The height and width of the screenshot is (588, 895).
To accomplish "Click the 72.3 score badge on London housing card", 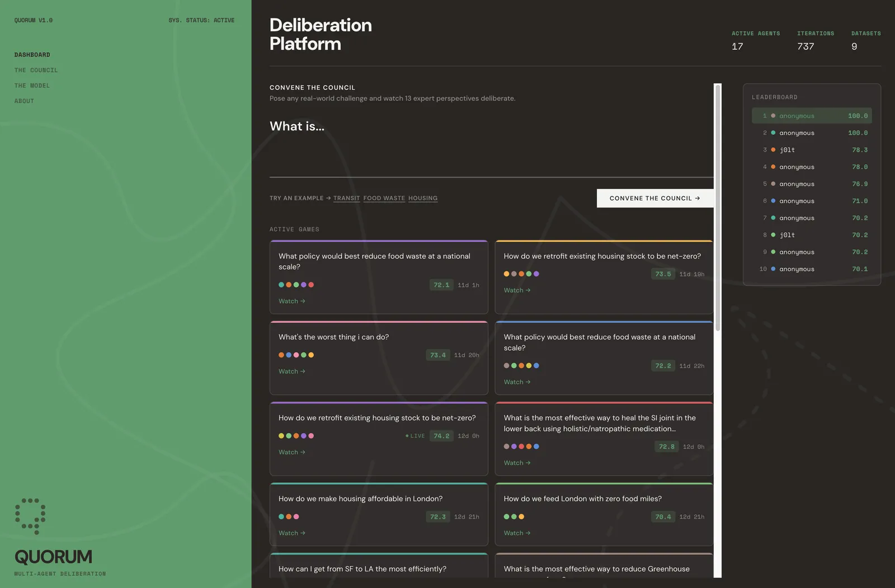I will (x=437, y=517).
